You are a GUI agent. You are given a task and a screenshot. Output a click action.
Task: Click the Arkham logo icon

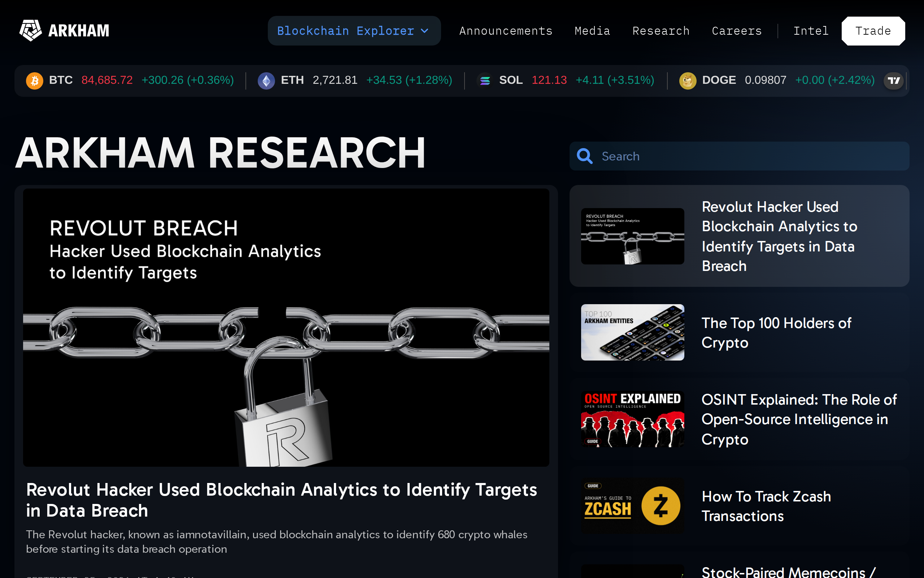click(x=31, y=31)
